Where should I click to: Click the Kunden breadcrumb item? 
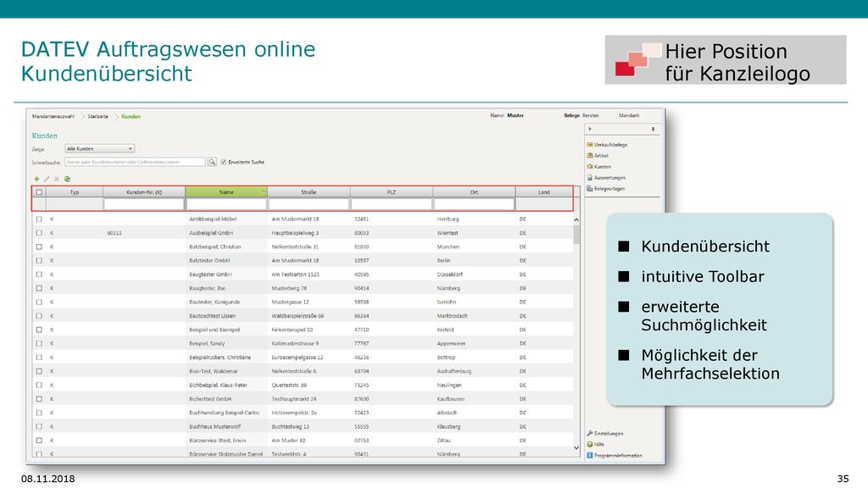tap(131, 116)
